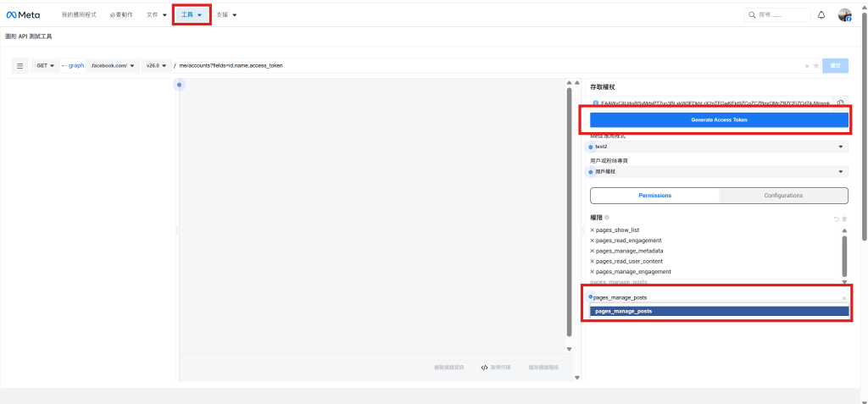Copy the access token with clipboard icon
This screenshot has width=868, height=404.
coord(840,103)
